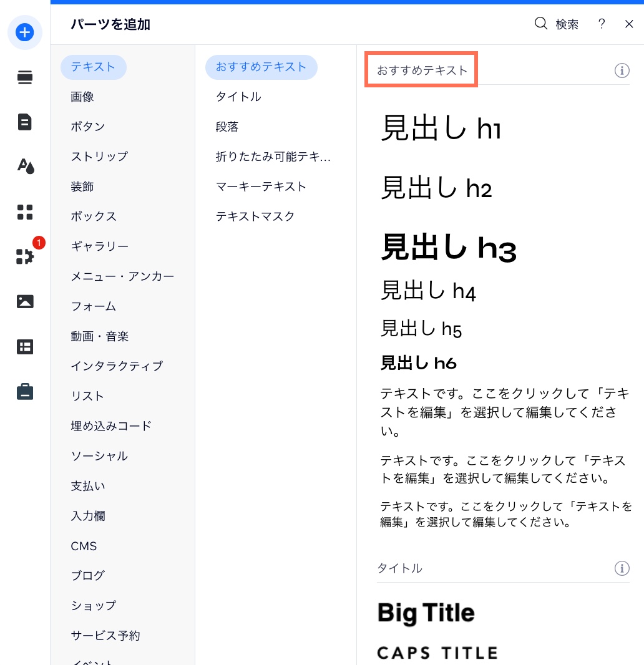644x665 pixels.
Task: Select マーキーテキスト from the list
Action: pyautogui.click(x=261, y=186)
